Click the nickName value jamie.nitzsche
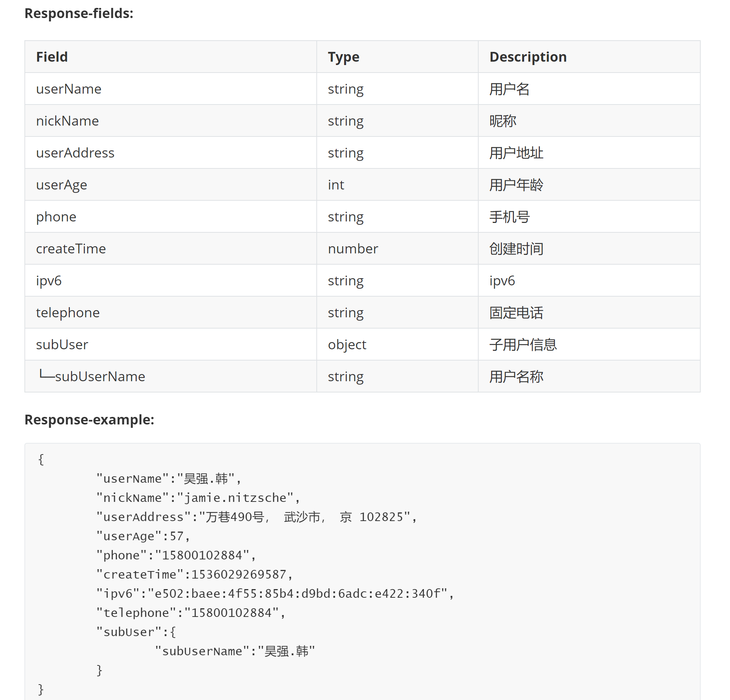Screen dimensions: 730x700 (235, 498)
